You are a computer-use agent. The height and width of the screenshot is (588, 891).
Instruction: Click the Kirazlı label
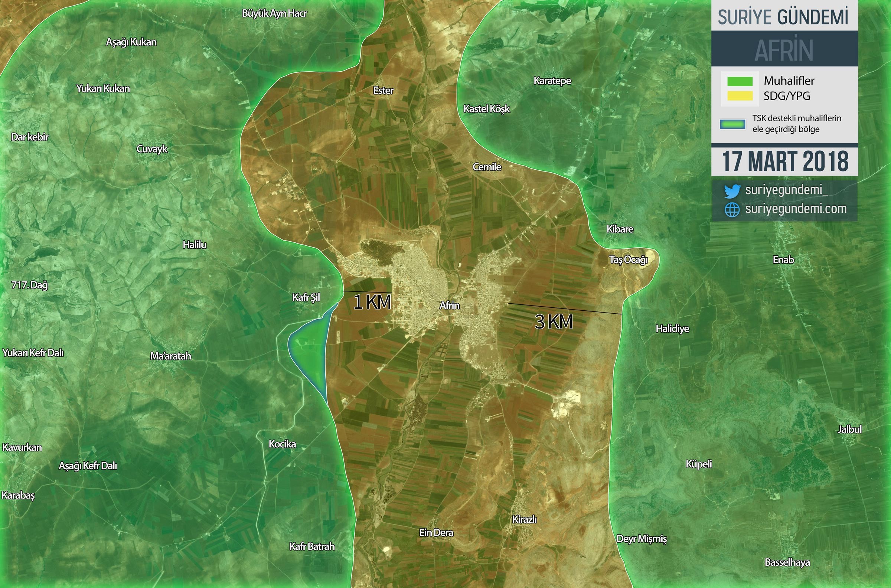click(524, 520)
